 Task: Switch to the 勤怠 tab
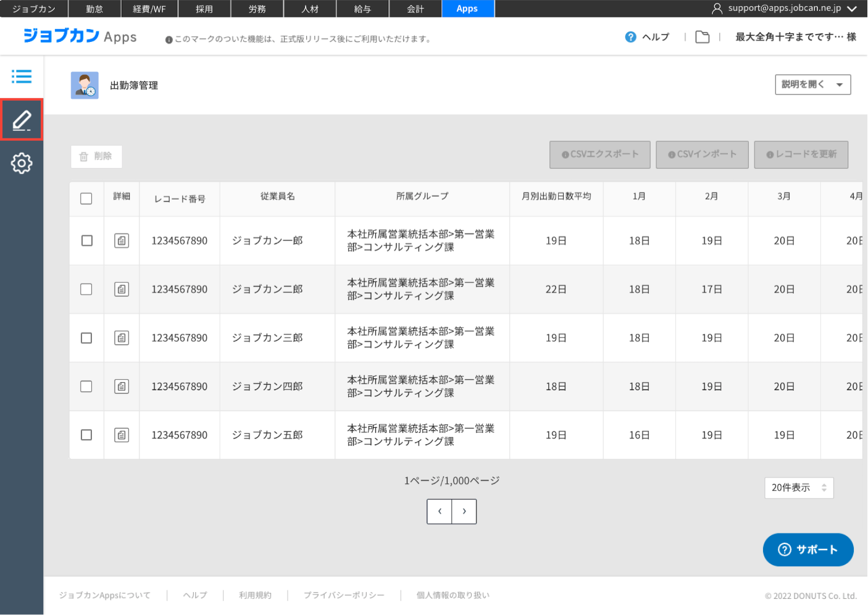(94, 9)
